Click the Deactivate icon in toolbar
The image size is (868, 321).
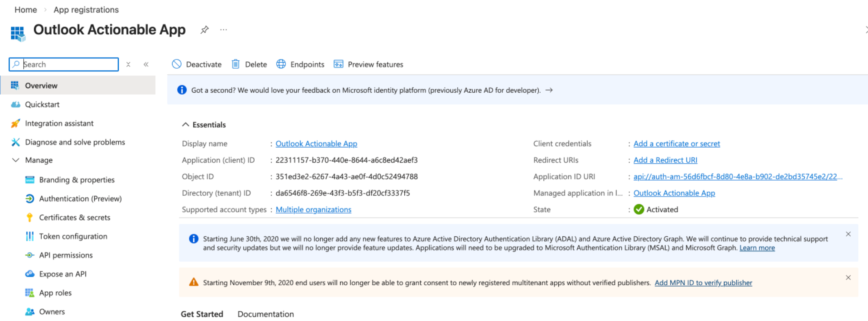[x=176, y=64]
